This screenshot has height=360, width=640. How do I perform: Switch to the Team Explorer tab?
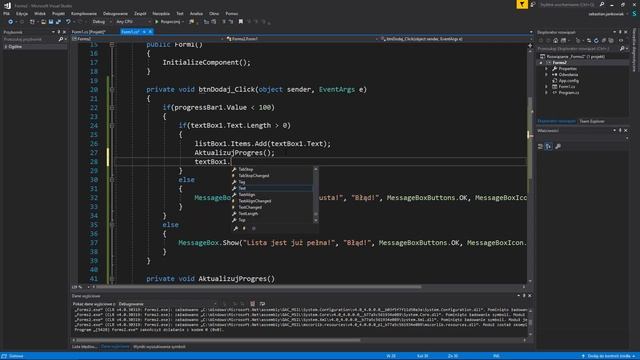click(x=592, y=121)
